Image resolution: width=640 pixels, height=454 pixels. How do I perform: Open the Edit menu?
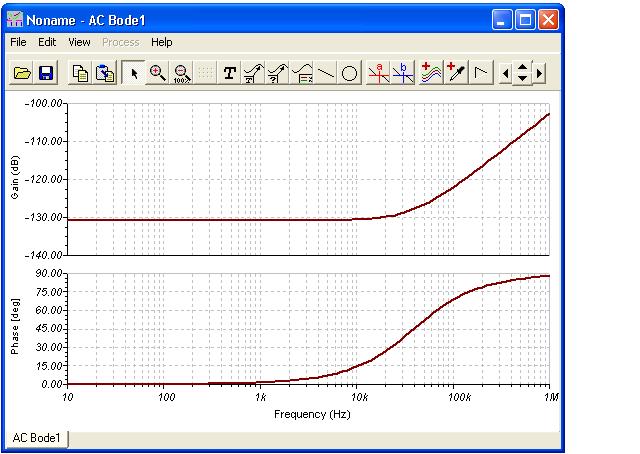[x=47, y=42]
